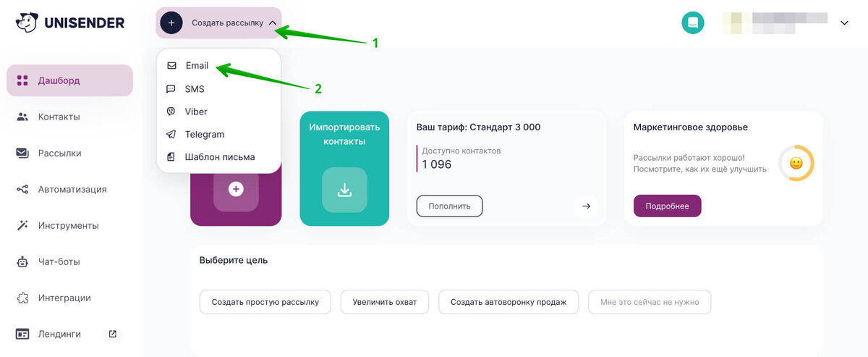The image size is (868, 357).
Task: Click the Рассылки envelope icon
Action: [x=22, y=153]
